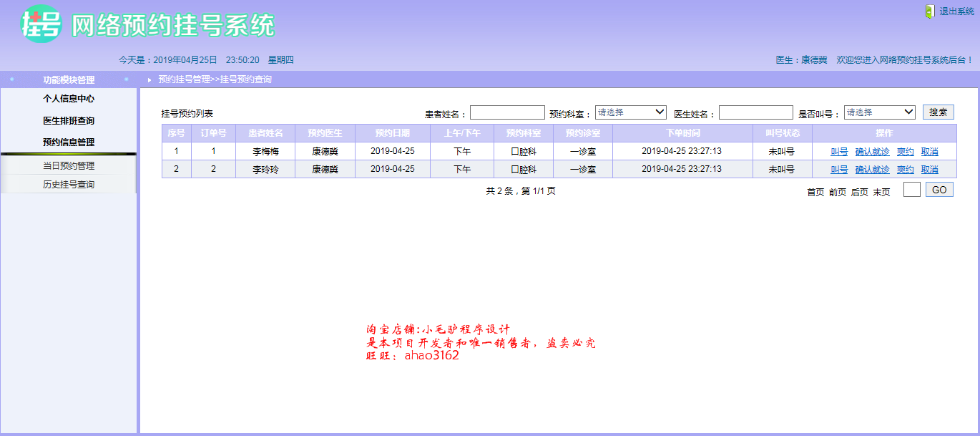Click the 口腔科 cell in row 1
The height and width of the screenshot is (436, 980).
click(524, 151)
